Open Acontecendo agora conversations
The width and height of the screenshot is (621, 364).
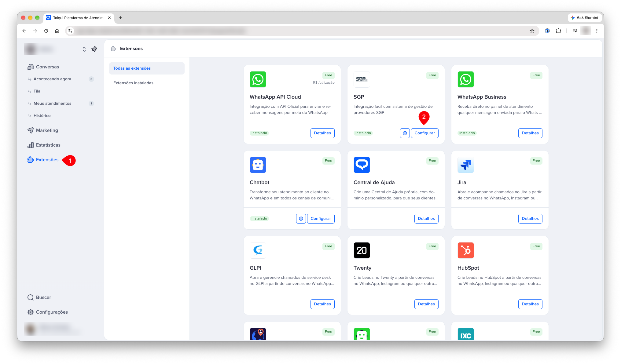tap(52, 79)
